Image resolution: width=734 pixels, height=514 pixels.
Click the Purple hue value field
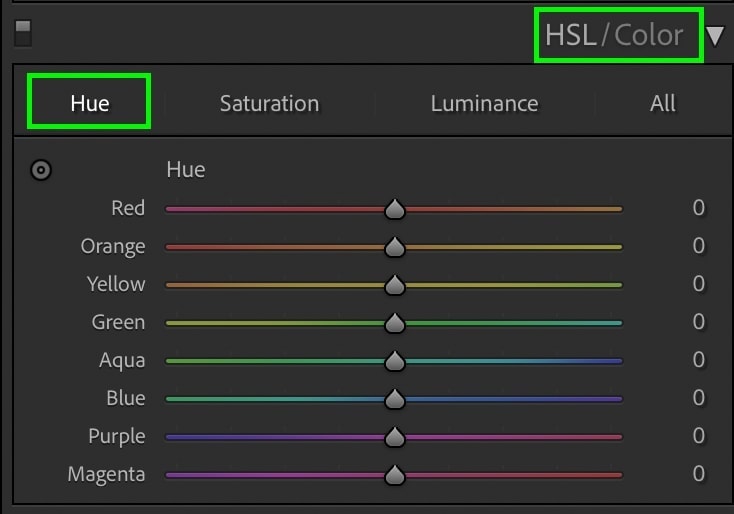click(698, 435)
